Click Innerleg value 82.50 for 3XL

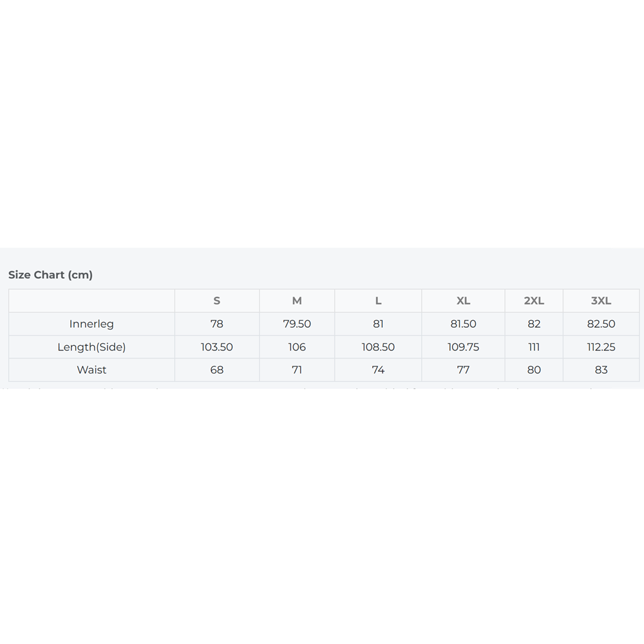[x=601, y=324]
